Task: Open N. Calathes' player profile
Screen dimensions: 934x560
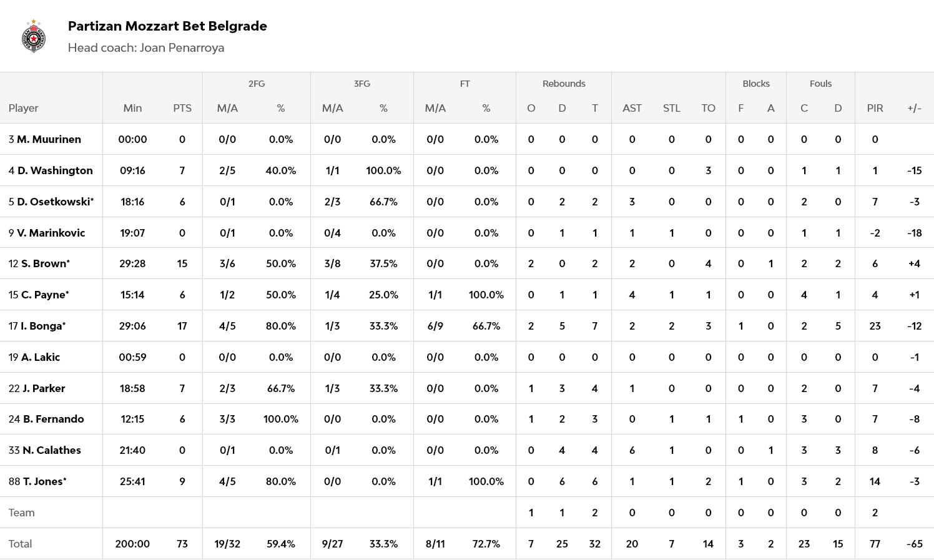Action: pyautogui.click(x=52, y=450)
